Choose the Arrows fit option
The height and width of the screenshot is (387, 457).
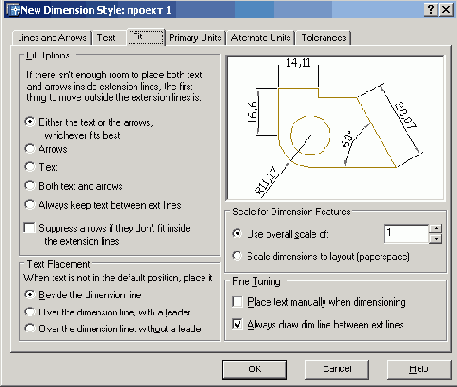(x=30, y=149)
